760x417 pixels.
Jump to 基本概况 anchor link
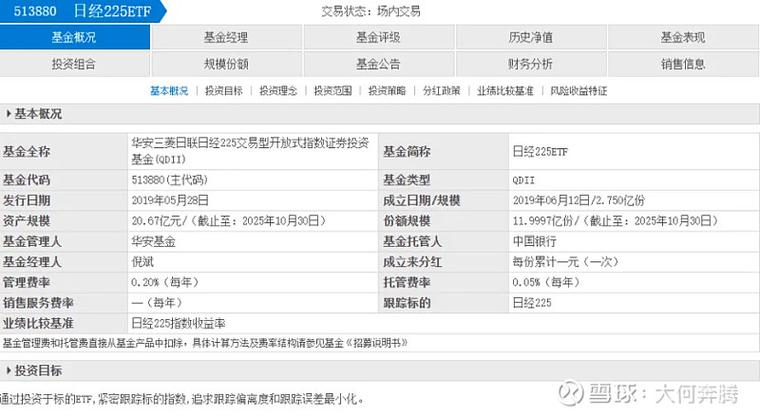169,91
